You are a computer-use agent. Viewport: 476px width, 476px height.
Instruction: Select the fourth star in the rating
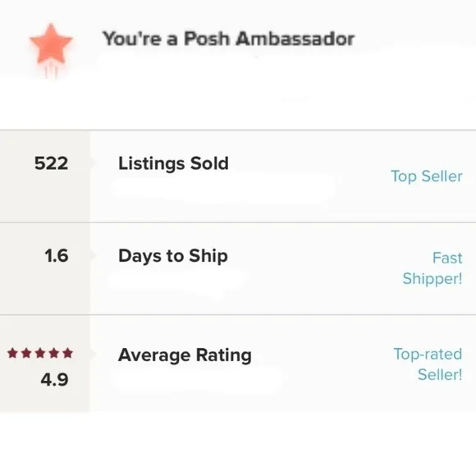coord(54,353)
